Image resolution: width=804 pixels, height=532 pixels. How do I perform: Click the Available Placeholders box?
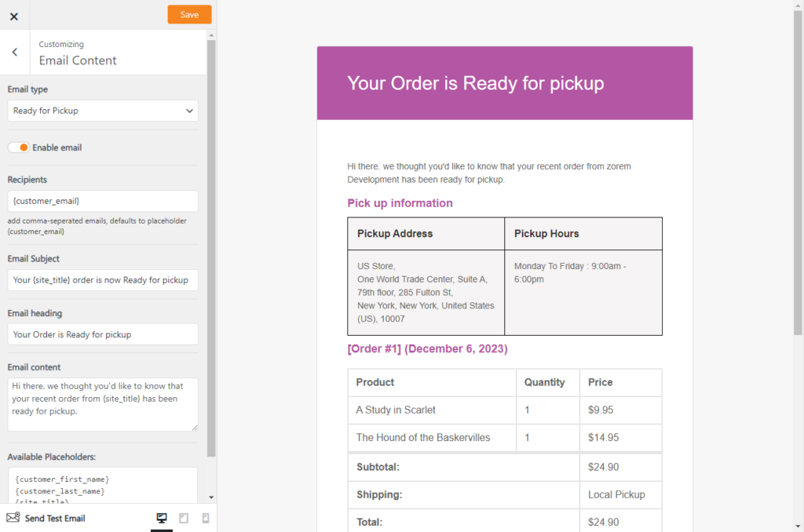[103, 486]
